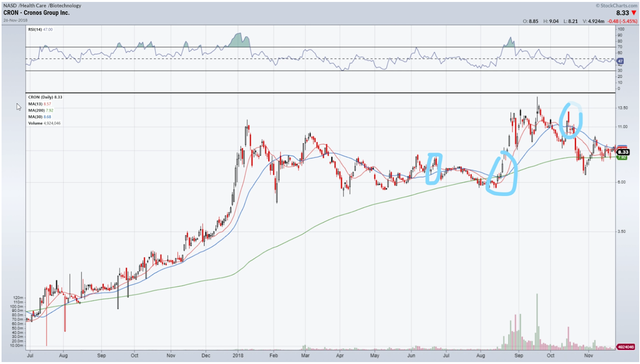Click the '47' RSI value tag on the RSI axis
The image size is (640, 364).
pyautogui.click(x=620, y=61)
